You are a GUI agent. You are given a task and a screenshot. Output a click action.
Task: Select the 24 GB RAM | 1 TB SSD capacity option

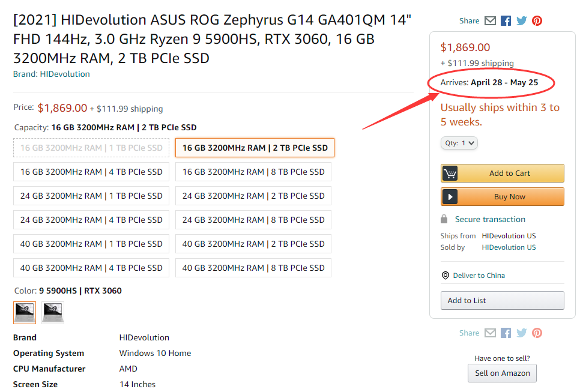click(91, 196)
